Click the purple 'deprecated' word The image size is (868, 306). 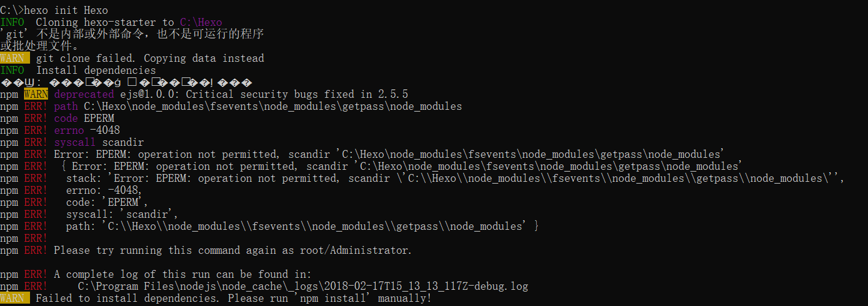pyautogui.click(x=83, y=94)
